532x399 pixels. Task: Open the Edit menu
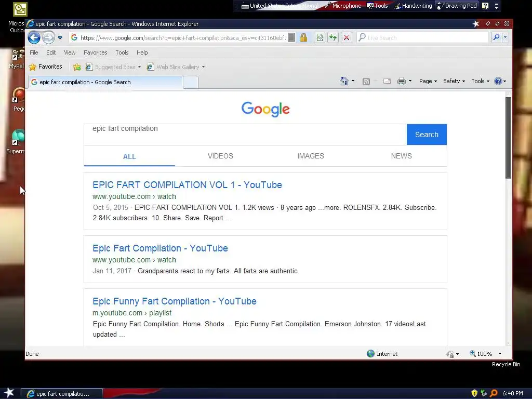coord(51,52)
